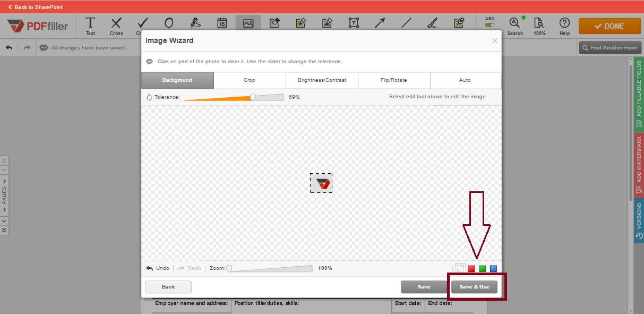Pick the blue background swatch
Screen dimensions: 644x314
click(494, 269)
